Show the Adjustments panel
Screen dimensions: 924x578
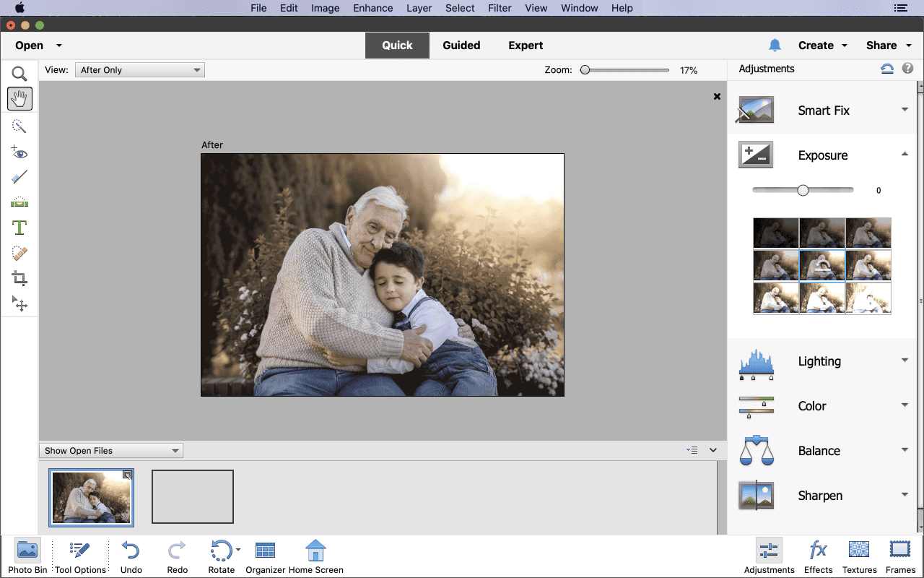pos(769,556)
